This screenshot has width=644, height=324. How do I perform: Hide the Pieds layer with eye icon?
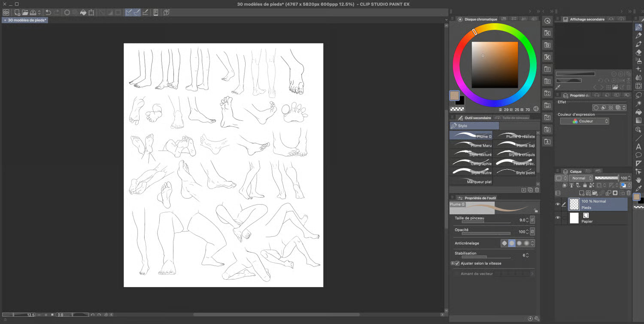point(558,205)
